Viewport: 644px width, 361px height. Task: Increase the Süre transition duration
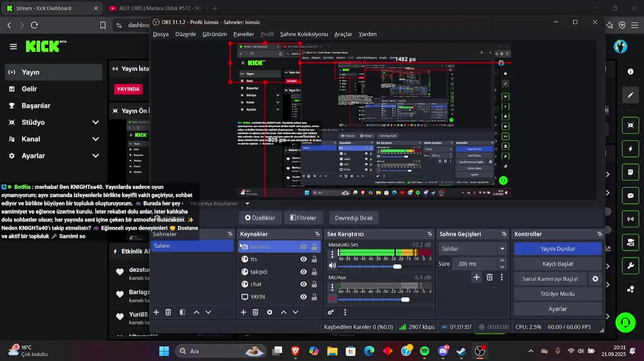click(x=502, y=261)
